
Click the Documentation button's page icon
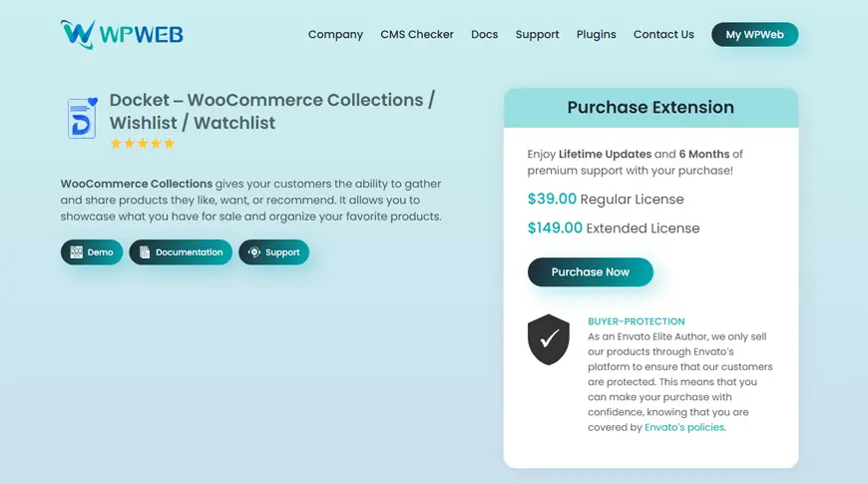point(145,252)
